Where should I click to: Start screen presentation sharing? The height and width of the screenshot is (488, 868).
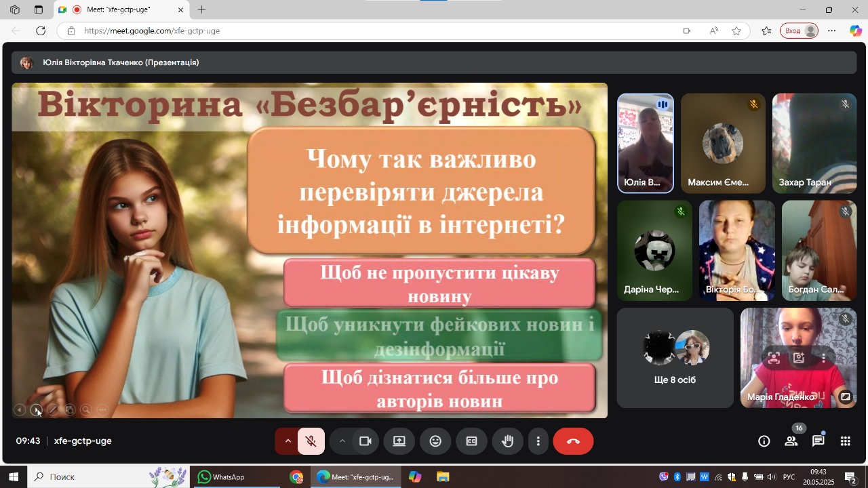pyautogui.click(x=399, y=441)
